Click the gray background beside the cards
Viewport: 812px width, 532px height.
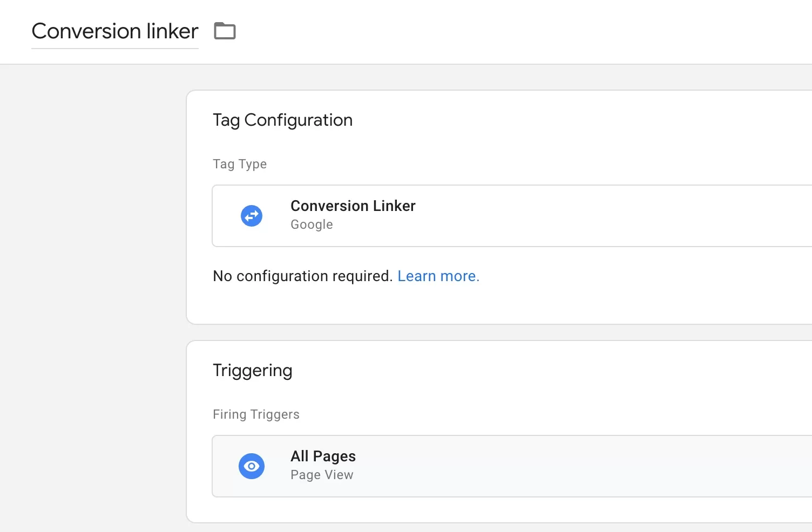[92, 297]
